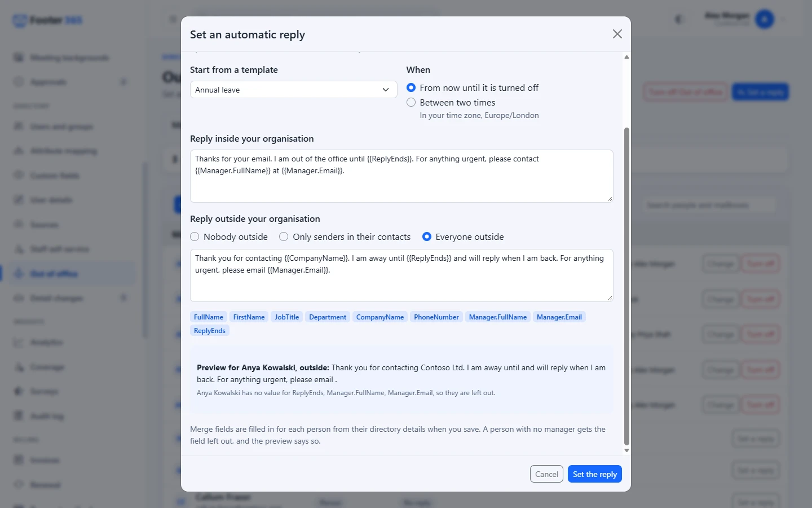Click the dialog scrollbar up arrow

click(x=626, y=57)
